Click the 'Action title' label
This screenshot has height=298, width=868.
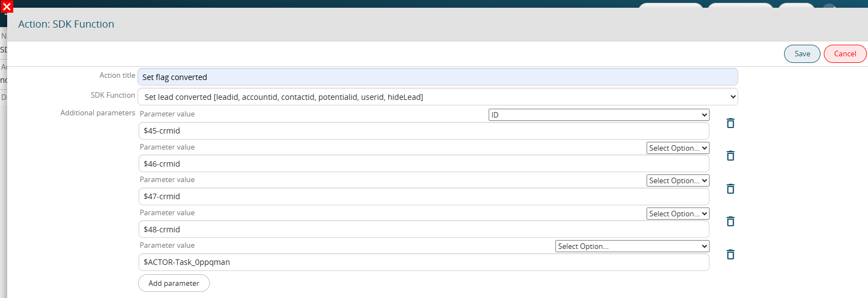[117, 75]
